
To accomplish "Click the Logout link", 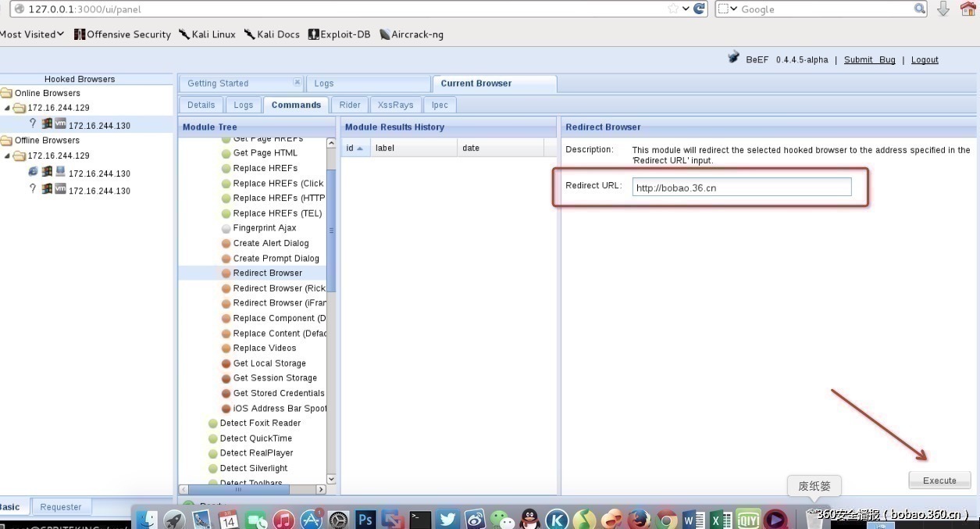I will [x=925, y=60].
